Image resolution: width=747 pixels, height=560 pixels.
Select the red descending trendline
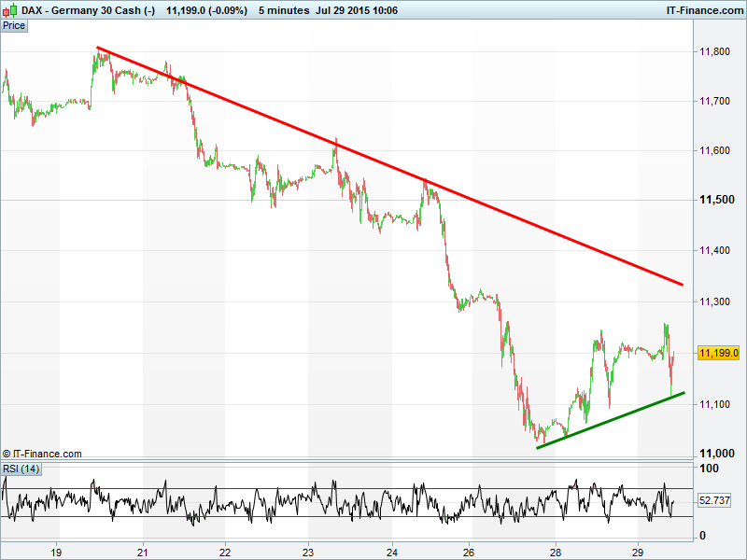(392, 168)
